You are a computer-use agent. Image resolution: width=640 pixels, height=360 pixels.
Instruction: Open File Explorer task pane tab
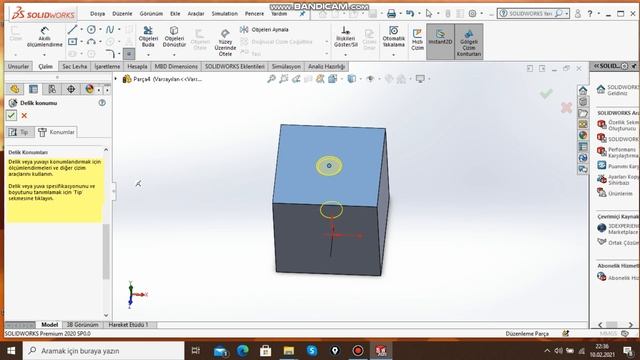pyautogui.click(x=583, y=113)
